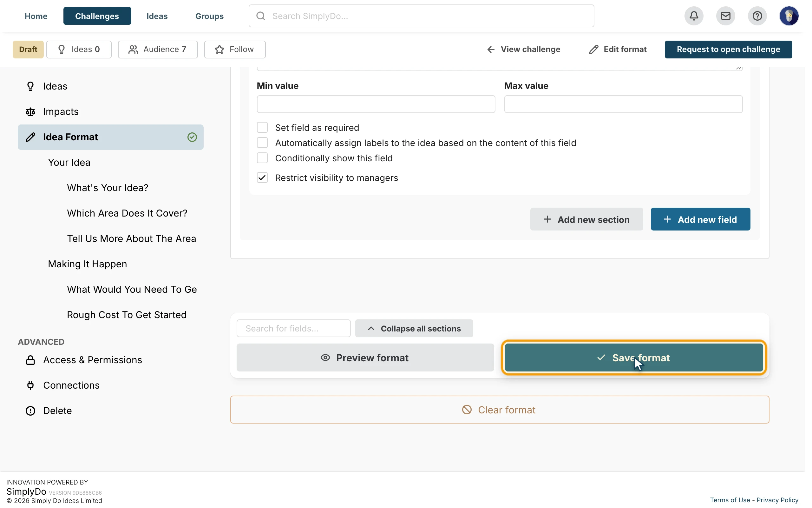The height and width of the screenshot is (508, 812).
Task: Click the lightbulb icon beside Ideas in sidebar
Action: [x=30, y=86]
